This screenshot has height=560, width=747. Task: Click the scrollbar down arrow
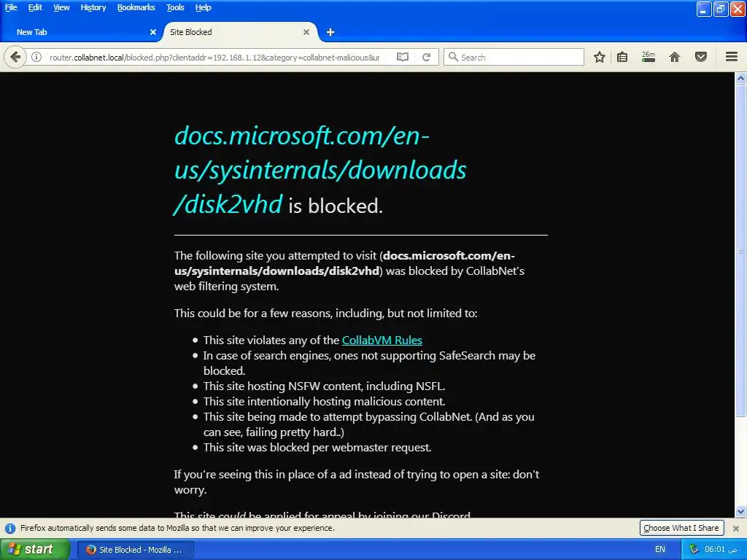coord(741,512)
